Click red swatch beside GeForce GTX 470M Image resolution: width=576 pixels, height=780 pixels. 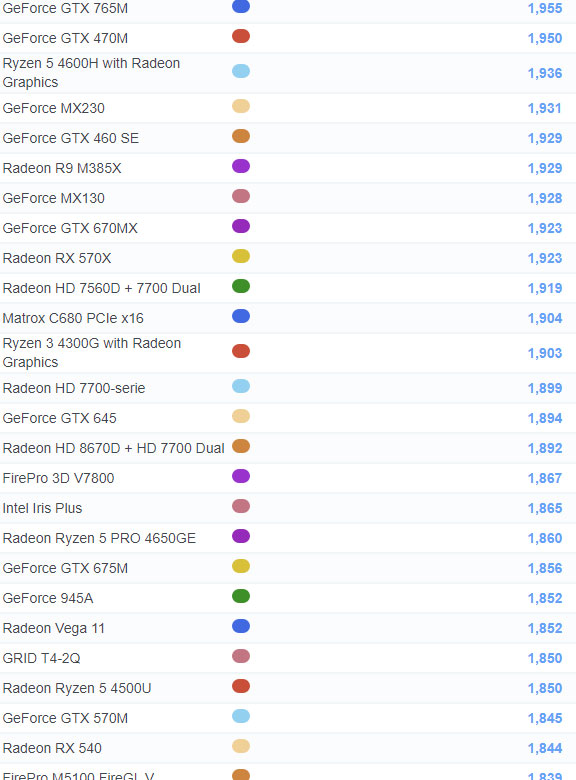[241, 36]
